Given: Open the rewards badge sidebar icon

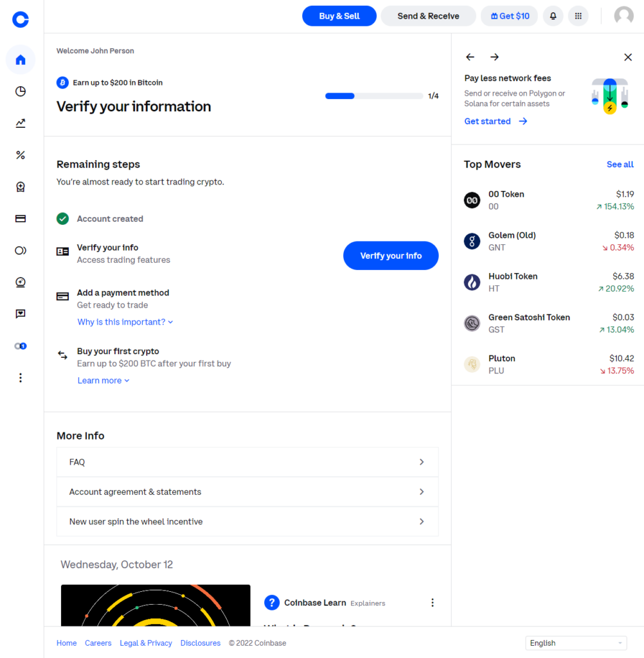Looking at the screenshot, I should pos(20,187).
